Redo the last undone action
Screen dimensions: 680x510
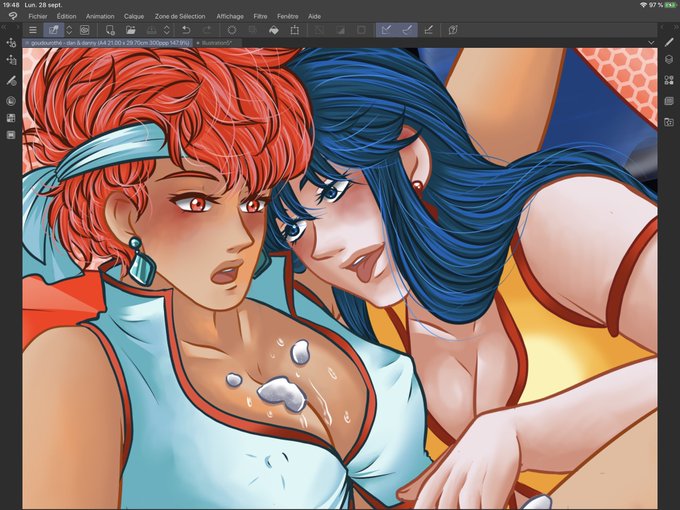[207, 30]
